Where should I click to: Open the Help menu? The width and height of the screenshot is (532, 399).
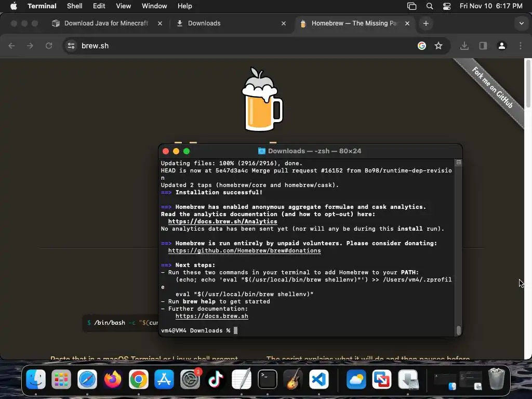[184, 6]
